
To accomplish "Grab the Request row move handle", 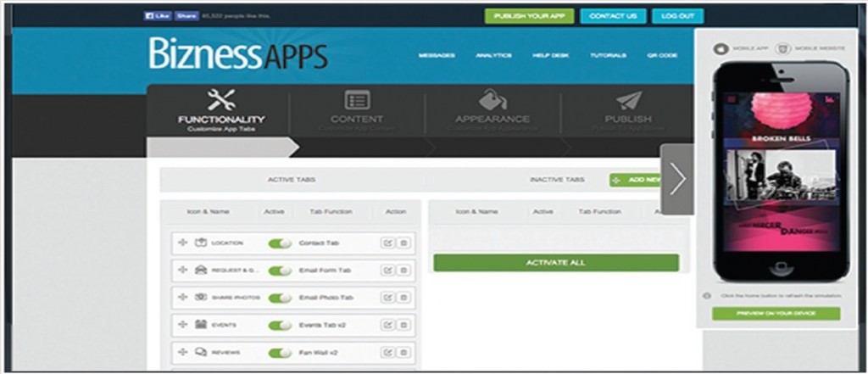I will pos(183,271).
